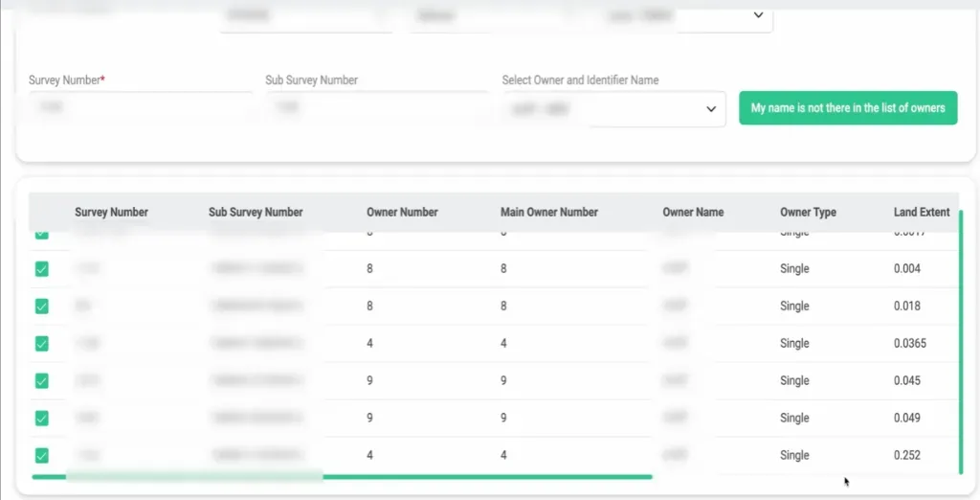Toggle the checkbox in the 0.045 row
The image size is (980, 500).
pos(42,380)
